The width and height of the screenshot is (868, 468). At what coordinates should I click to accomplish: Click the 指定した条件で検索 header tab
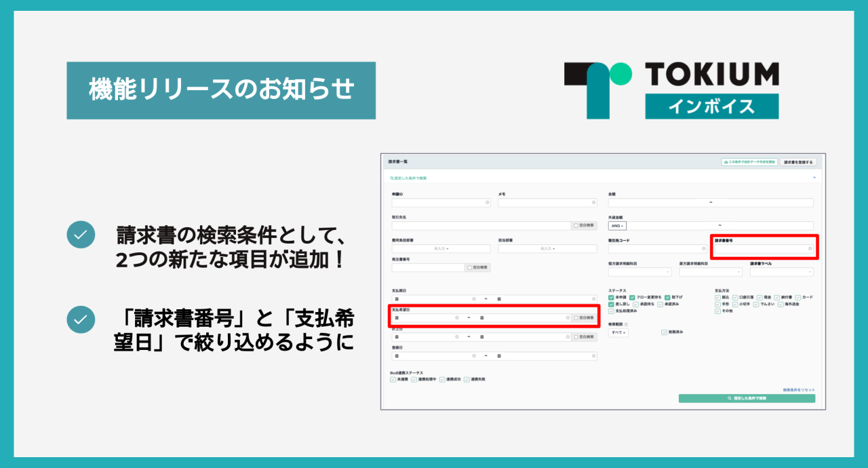tap(408, 178)
